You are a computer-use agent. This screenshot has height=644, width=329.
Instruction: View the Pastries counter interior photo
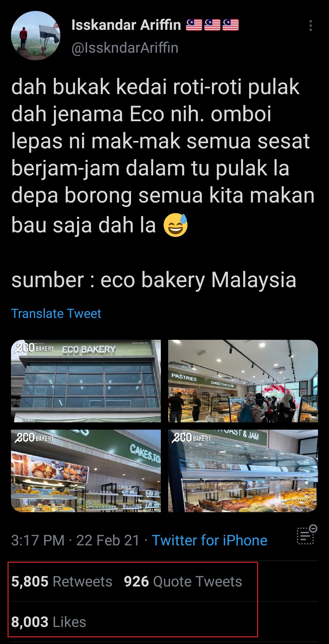coord(243,381)
